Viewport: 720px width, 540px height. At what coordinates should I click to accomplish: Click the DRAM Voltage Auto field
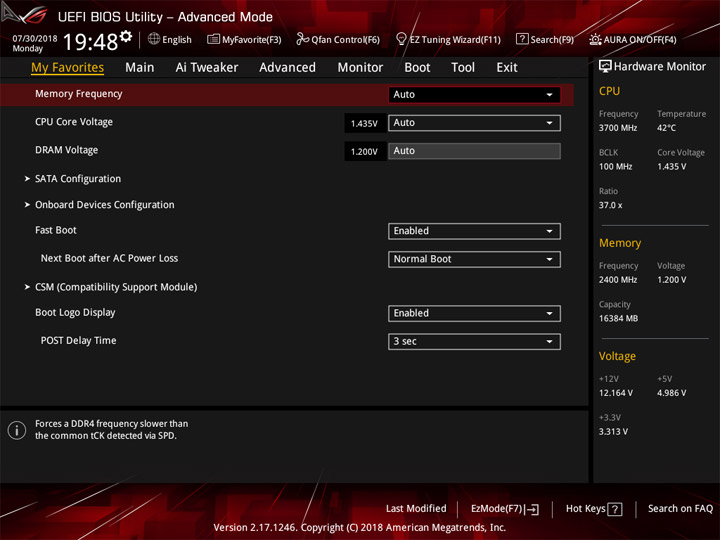[x=474, y=151]
